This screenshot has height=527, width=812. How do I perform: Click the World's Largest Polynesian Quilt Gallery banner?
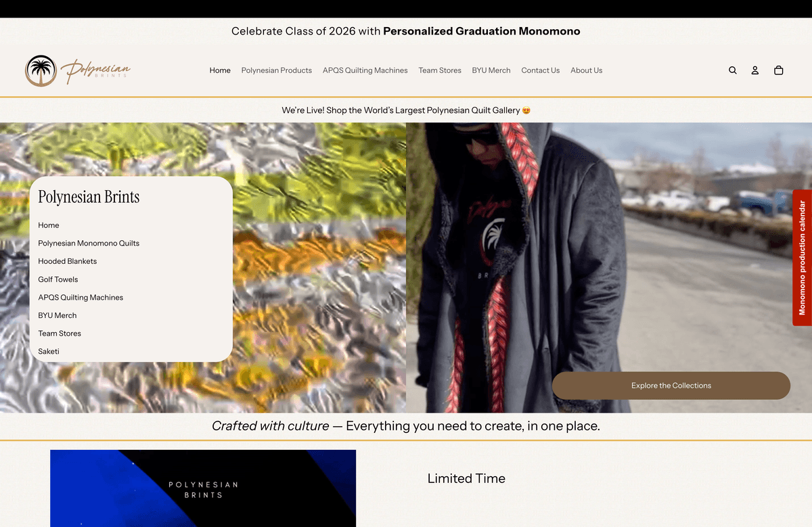(x=406, y=110)
